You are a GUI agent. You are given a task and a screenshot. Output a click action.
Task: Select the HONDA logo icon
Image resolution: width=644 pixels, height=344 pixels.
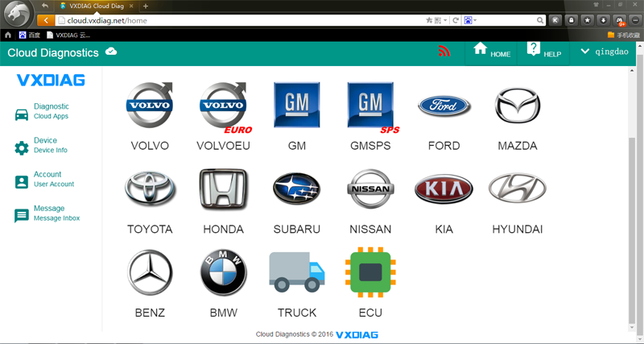point(224,189)
